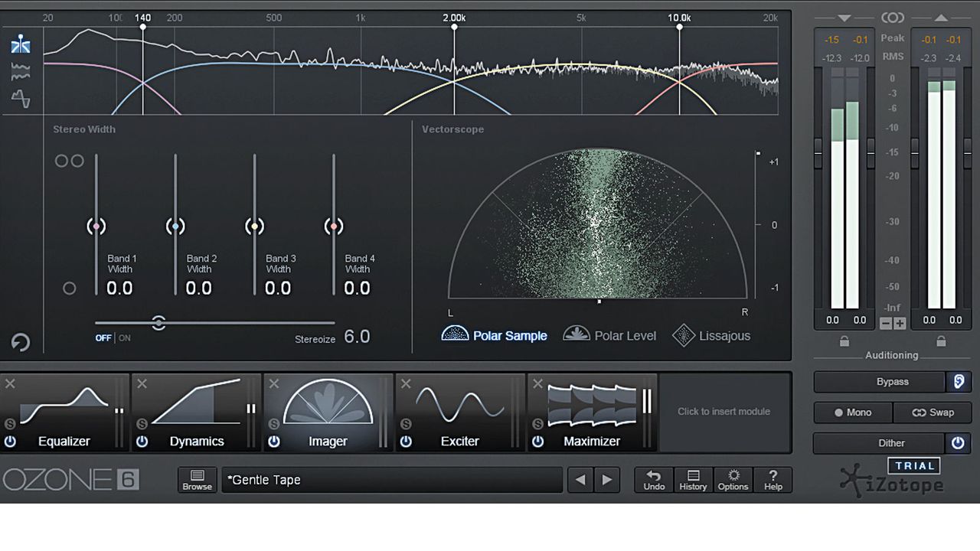Open the Exciter module panel

pos(459,412)
